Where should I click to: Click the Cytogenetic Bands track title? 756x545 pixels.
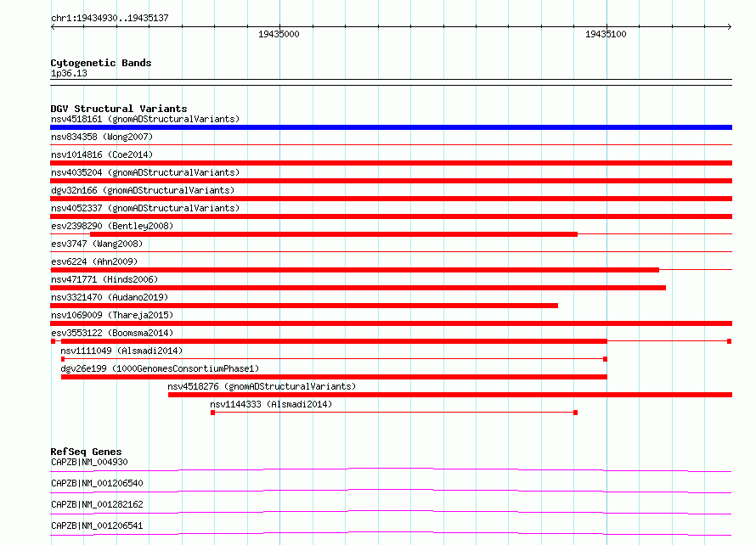pos(101,63)
